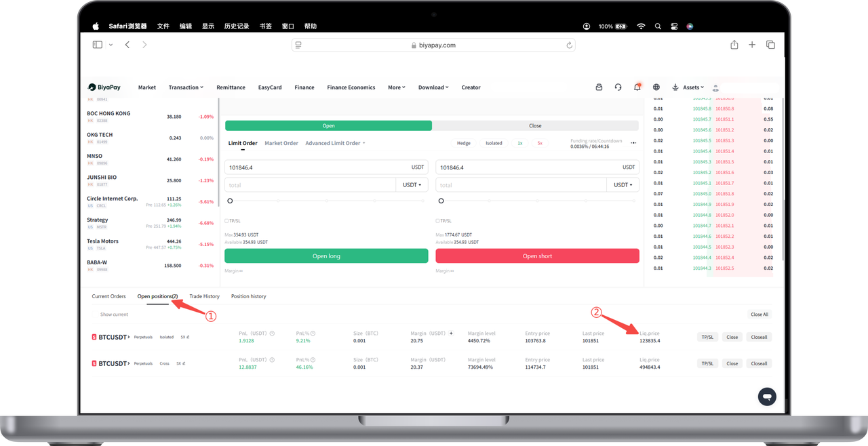This screenshot has width=868, height=446.
Task: Click the Close All positions button
Action: (759, 315)
